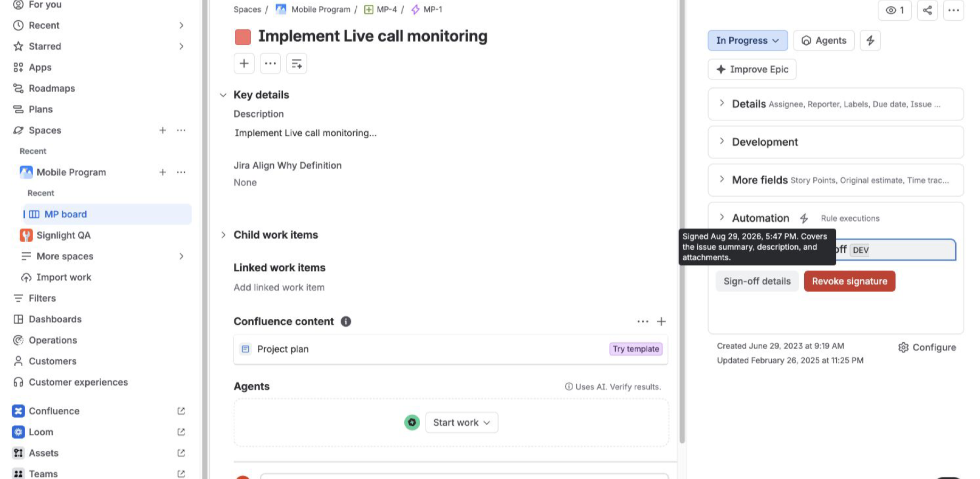Open the Signlight QA space
Viewport: 980px width, 479px height.
tap(63, 235)
